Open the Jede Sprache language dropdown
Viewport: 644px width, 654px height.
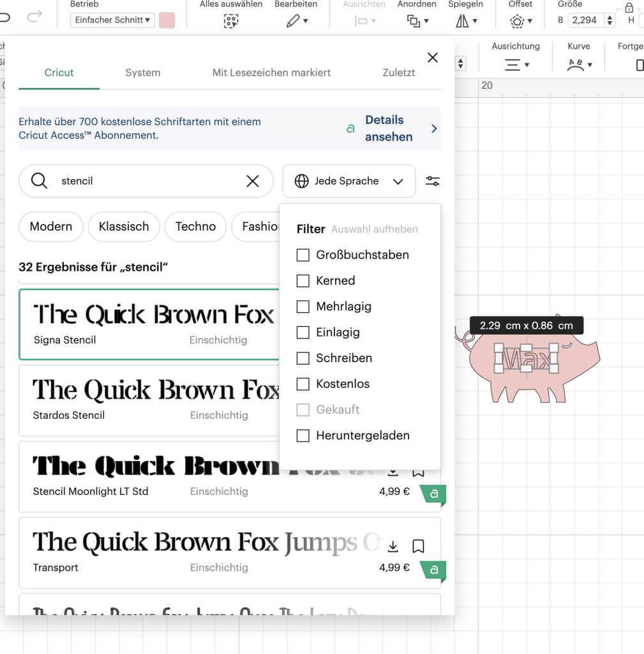(x=348, y=181)
